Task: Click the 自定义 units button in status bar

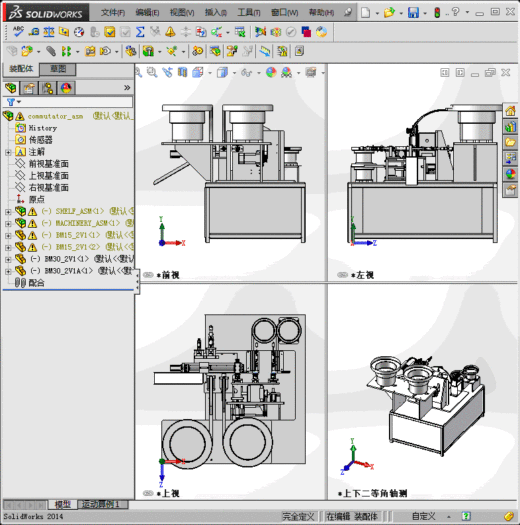Action: point(424,516)
